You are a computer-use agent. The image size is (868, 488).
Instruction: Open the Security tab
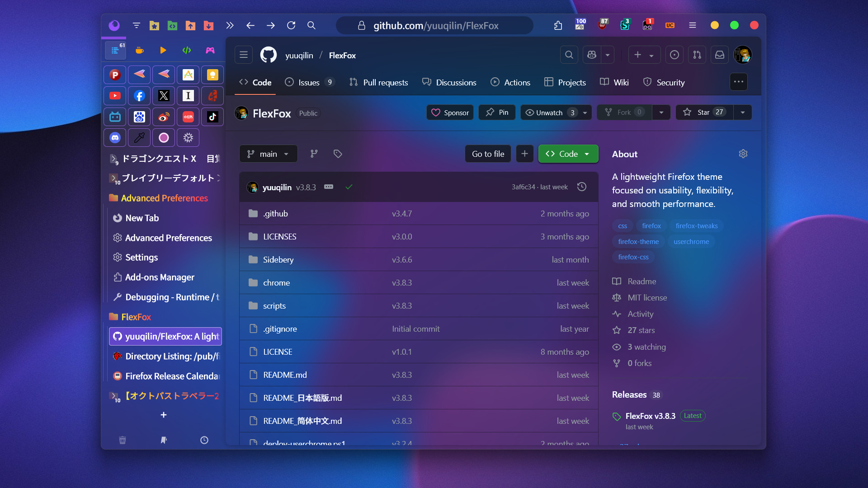click(x=664, y=82)
